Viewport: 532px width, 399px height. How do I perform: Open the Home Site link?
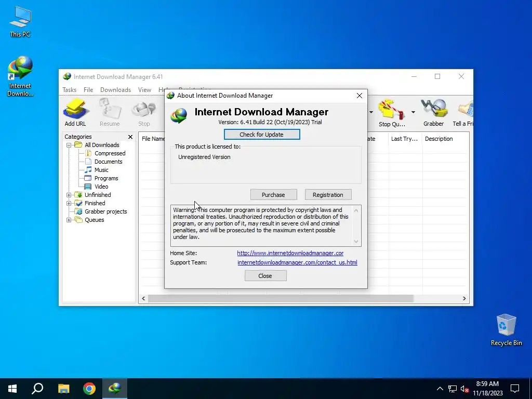[x=290, y=253]
